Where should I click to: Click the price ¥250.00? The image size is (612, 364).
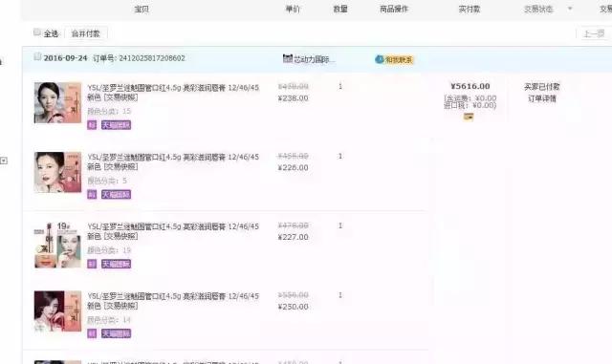click(x=294, y=307)
